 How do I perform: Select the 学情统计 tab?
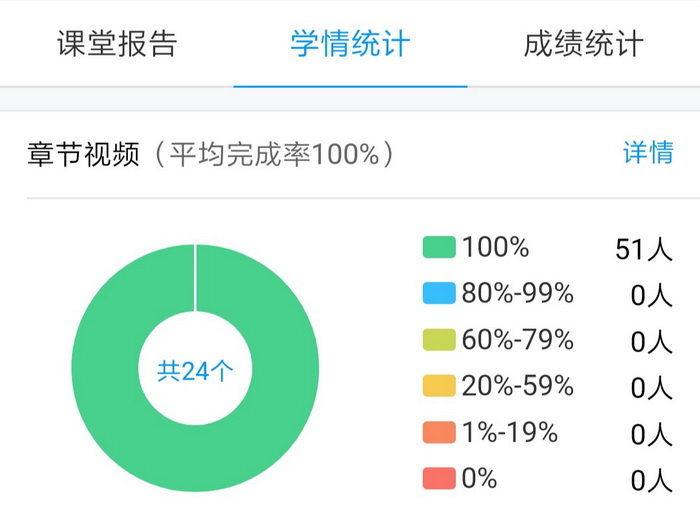tap(350, 44)
